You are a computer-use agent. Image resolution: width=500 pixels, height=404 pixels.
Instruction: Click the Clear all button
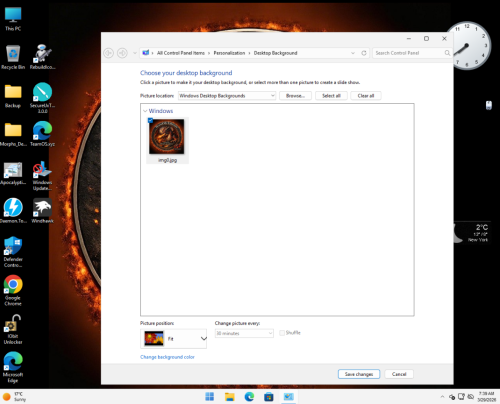(366, 96)
